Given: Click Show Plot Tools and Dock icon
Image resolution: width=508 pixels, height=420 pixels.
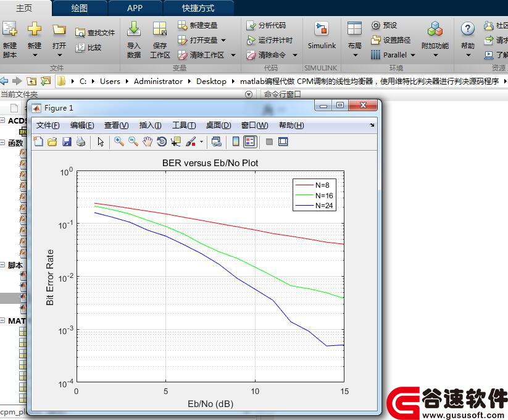Looking at the screenshot, I should tap(283, 141).
